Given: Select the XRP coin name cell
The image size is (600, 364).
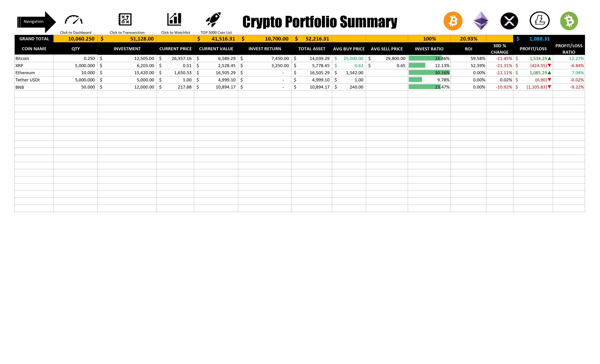Looking at the screenshot, I should [34, 66].
